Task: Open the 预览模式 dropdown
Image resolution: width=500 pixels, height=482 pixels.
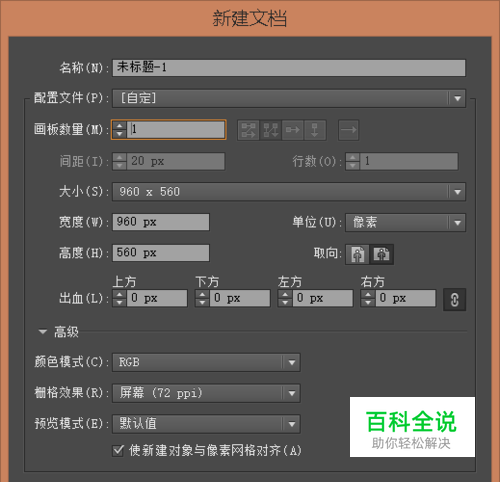Action: (x=206, y=424)
